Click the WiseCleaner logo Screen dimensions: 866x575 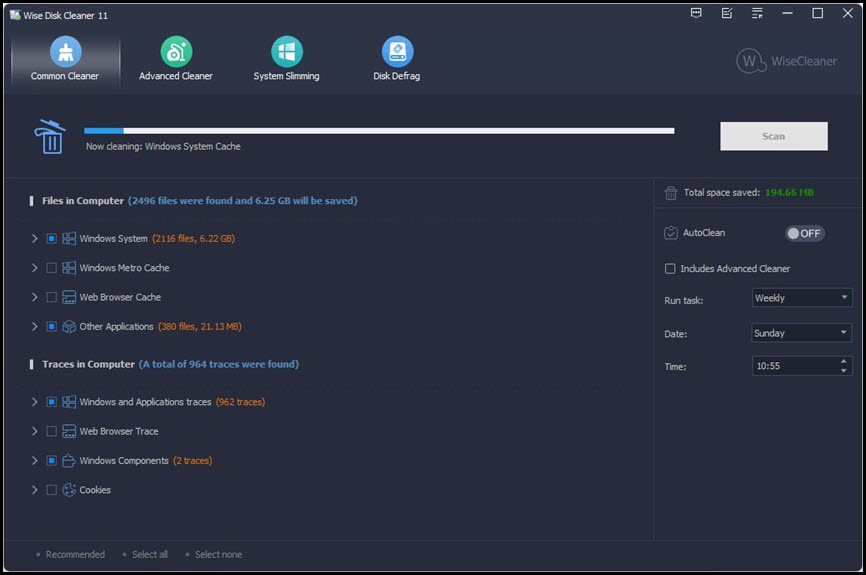click(786, 61)
